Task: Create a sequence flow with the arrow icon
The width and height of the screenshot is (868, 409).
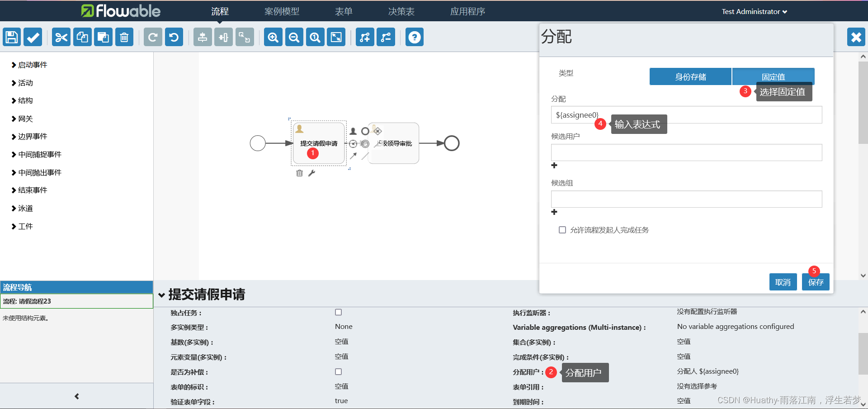Action: coord(353,156)
